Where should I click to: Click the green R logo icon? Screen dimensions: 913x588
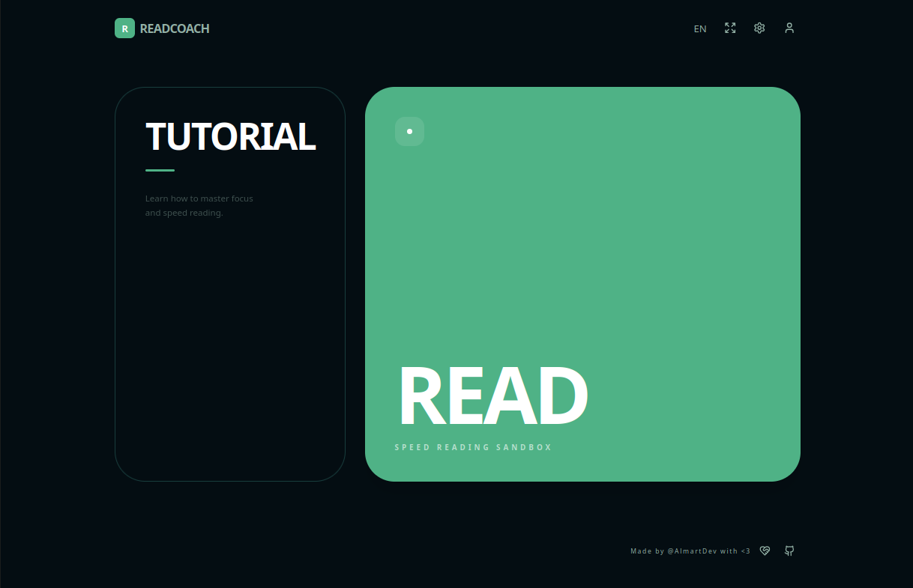(x=124, y=28)
